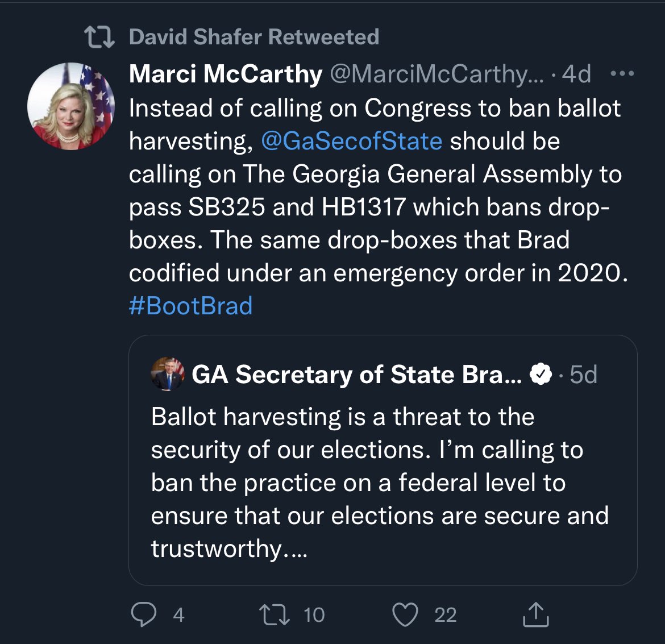Click the 10 retweets count
665x644 pixels.
click(x=314, y=615)
